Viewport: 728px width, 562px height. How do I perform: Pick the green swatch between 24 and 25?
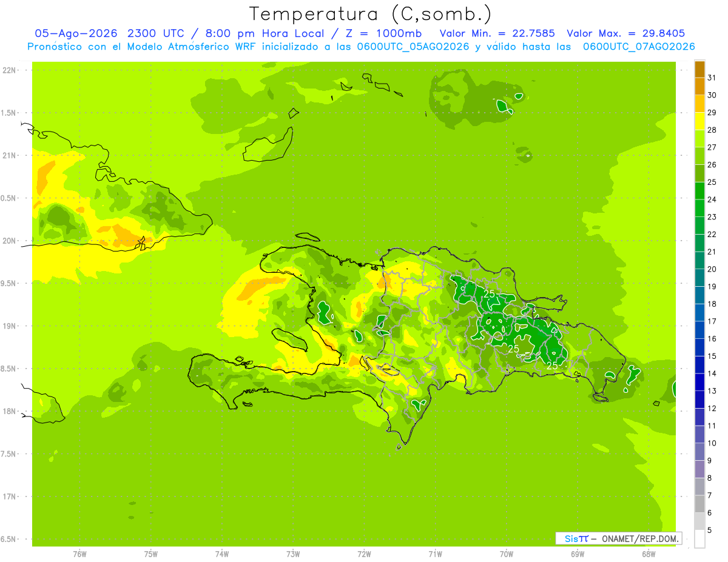[699, 190]
